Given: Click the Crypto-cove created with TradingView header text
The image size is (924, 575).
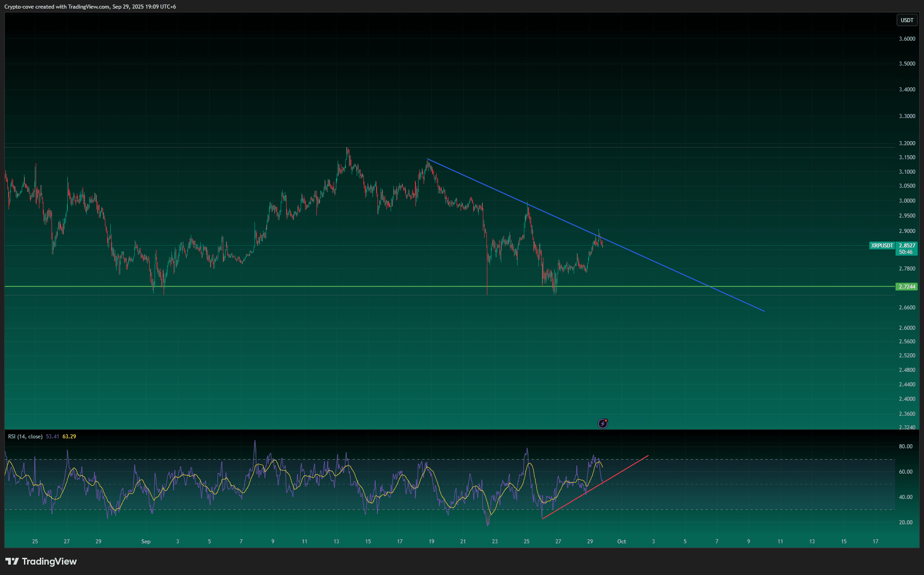Looking at the screenshot, I should (x=90, y=7).
